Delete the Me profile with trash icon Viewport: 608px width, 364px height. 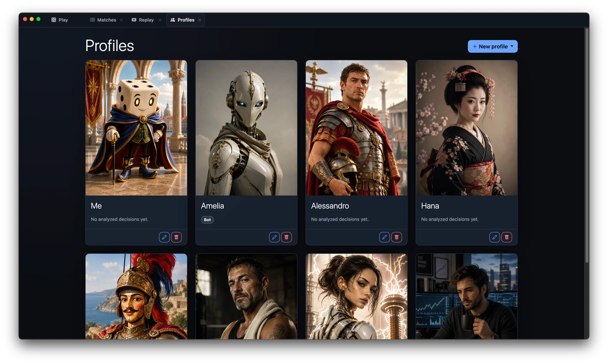[x=176, y=237]
